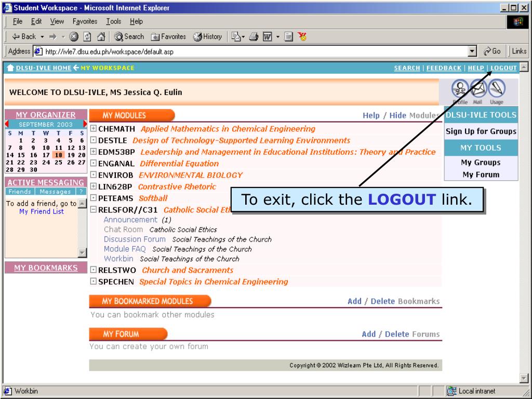Open the dropdown arrow beside Word edit icon
The image size is (532, 399).
point(277,37)
